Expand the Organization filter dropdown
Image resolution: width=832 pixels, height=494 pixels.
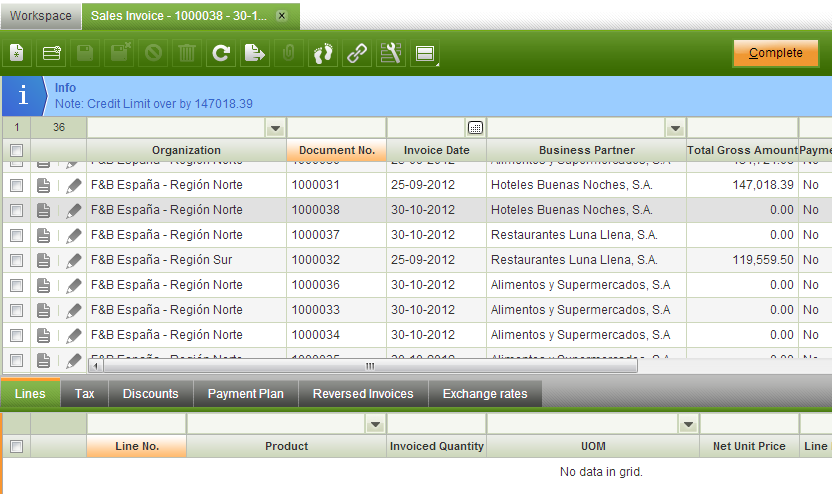tap(275, 128)
